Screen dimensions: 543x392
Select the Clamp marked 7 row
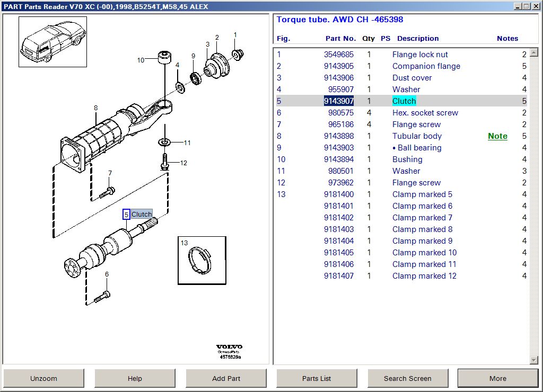402,218
